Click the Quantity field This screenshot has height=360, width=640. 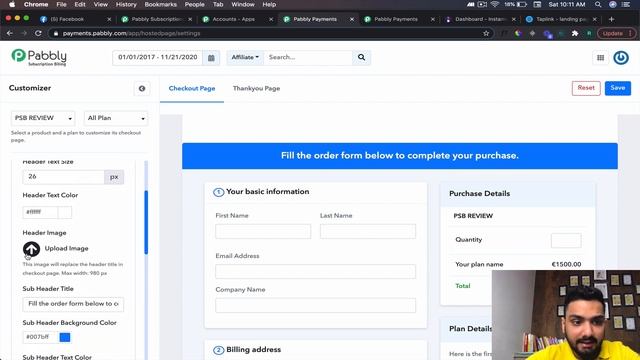[566, 240]
